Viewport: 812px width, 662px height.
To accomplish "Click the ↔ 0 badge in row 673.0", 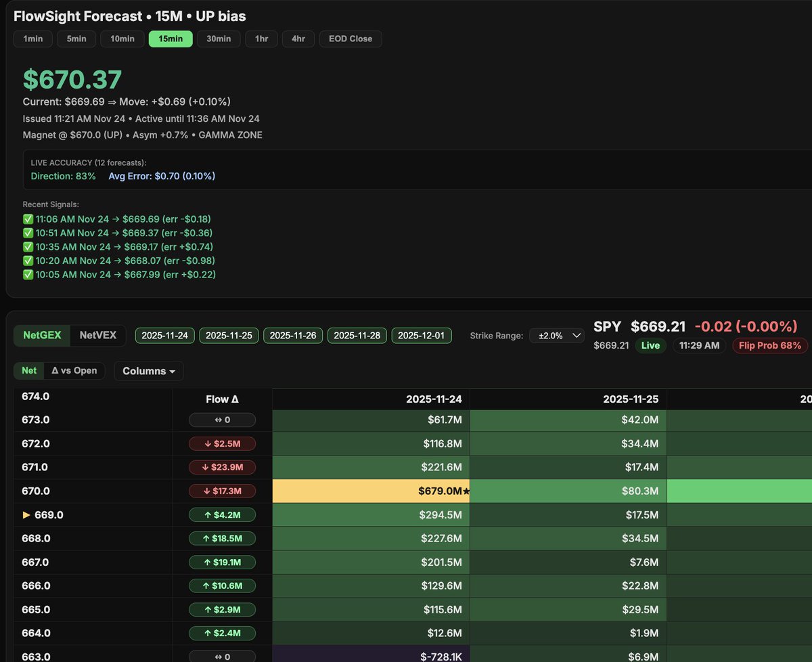I will click(x=223, y=420).
